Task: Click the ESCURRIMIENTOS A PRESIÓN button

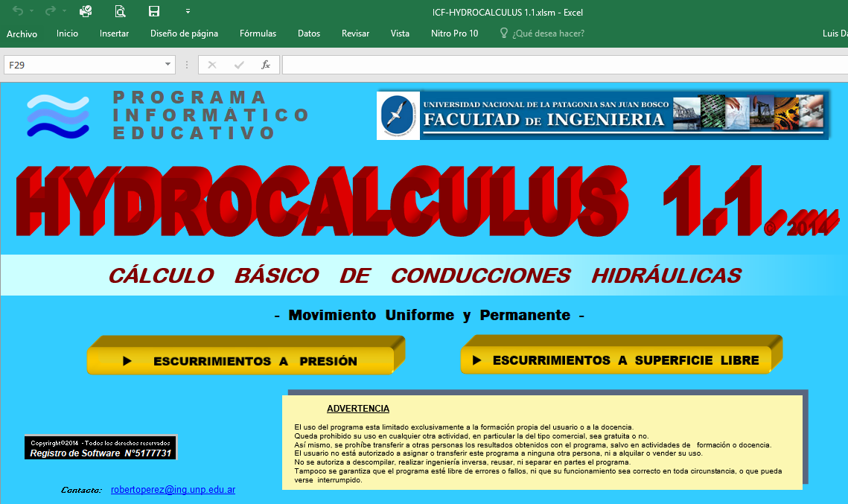Action: click(x=246, y=355)
